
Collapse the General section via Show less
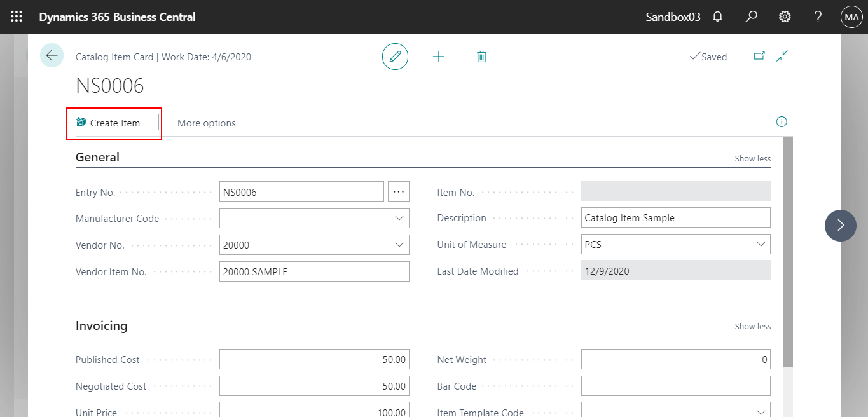tap(752, 158)
